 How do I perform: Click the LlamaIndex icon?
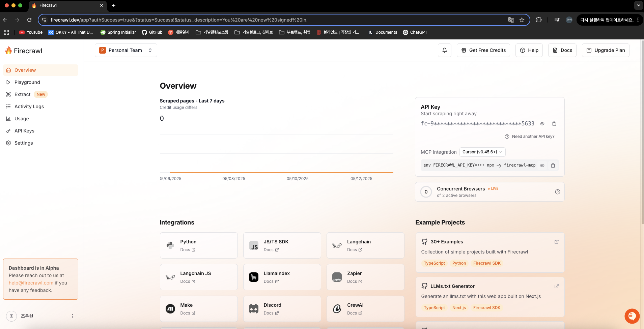[254, 277]
